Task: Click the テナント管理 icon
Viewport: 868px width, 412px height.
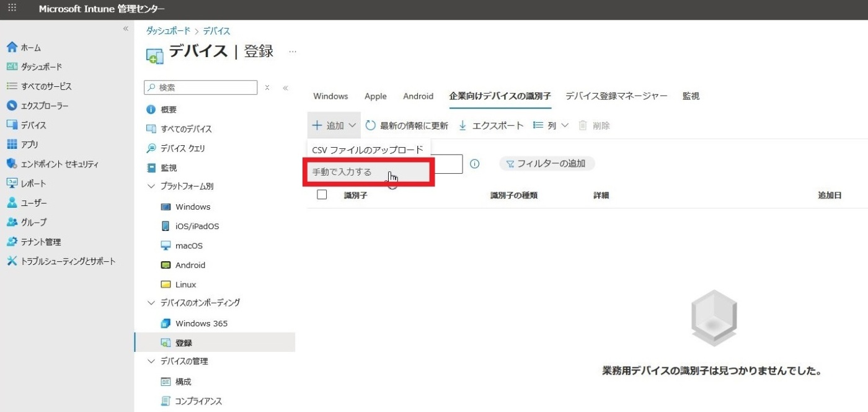Action: pos(12,241)
